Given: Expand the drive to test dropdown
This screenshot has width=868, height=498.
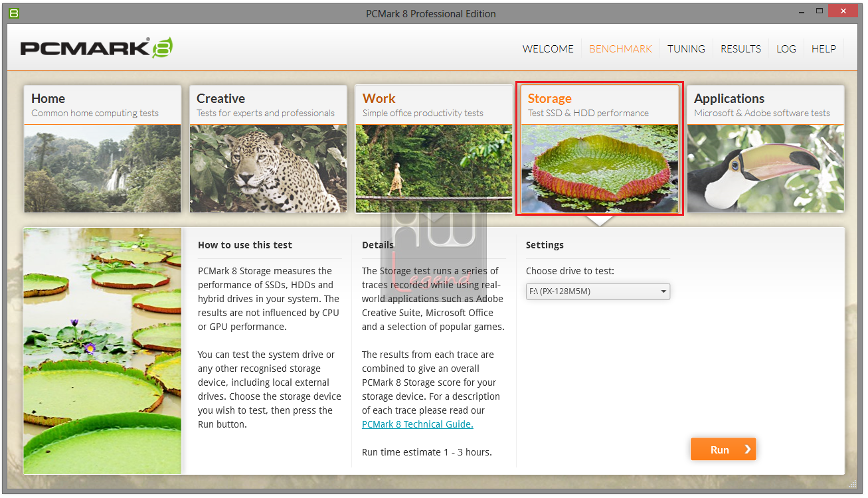Looking at the screenshot, I should [x=598, y=291].
